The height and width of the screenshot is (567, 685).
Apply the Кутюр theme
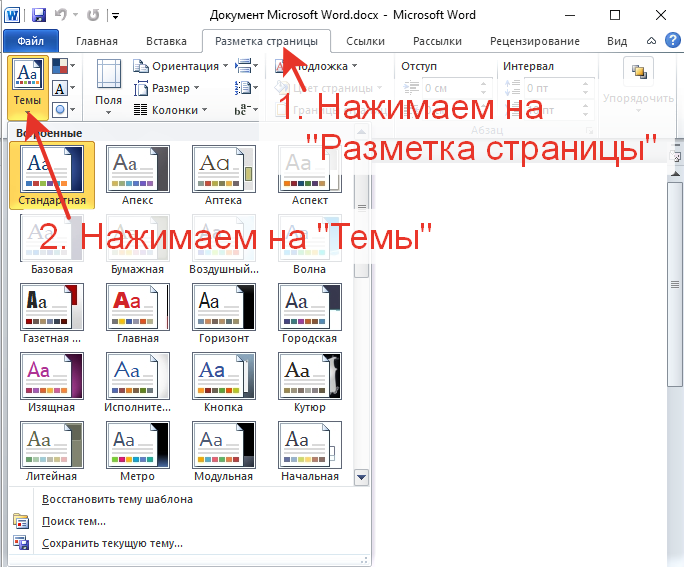[310, 382]
